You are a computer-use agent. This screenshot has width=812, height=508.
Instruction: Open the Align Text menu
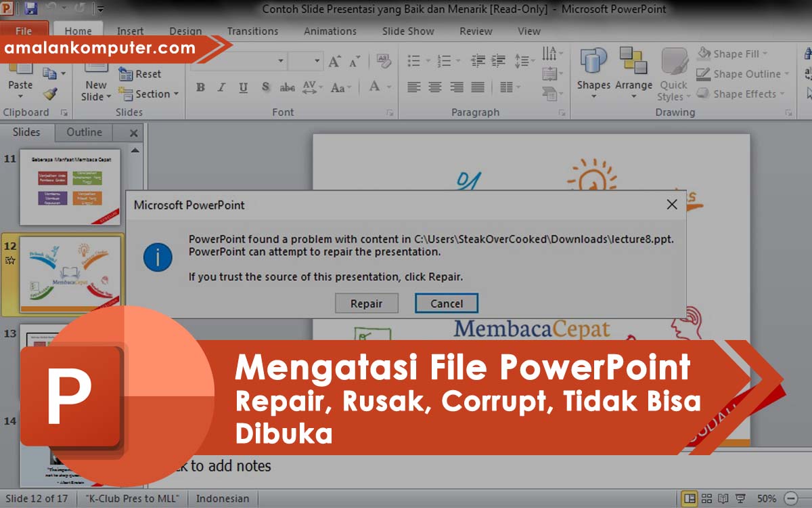coord(552,74)
